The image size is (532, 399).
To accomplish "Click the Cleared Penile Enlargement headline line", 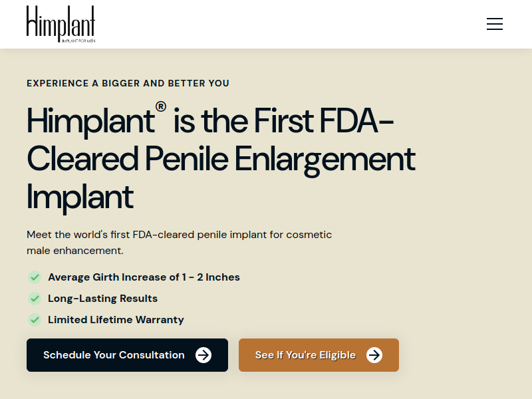I will 221,160.
